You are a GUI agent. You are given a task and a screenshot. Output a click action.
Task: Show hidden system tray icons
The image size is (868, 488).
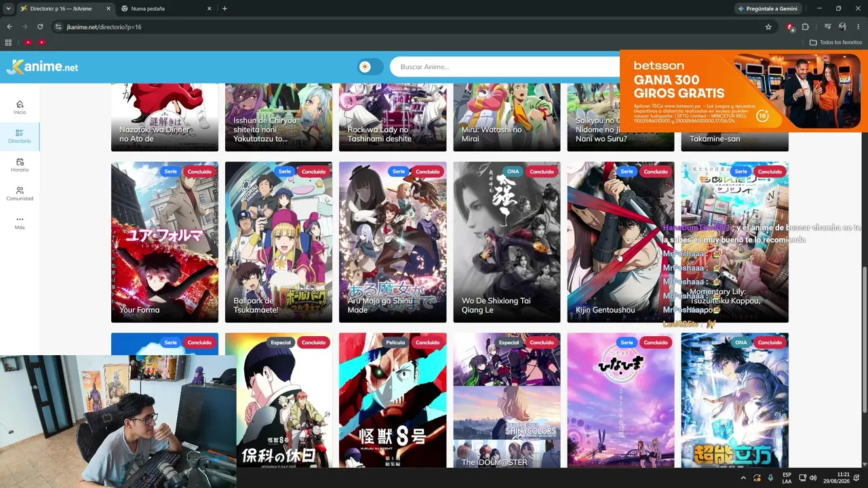tap(743, 478)
